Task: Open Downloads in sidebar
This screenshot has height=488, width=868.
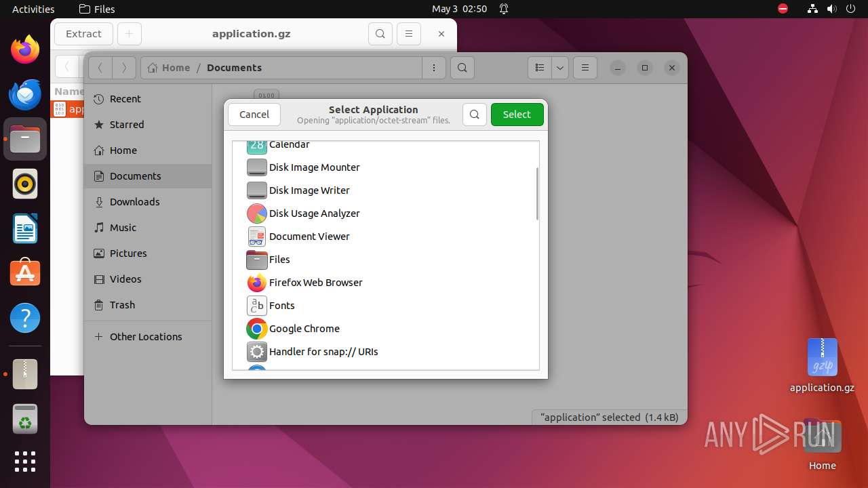Action: (x=148, y=202)
